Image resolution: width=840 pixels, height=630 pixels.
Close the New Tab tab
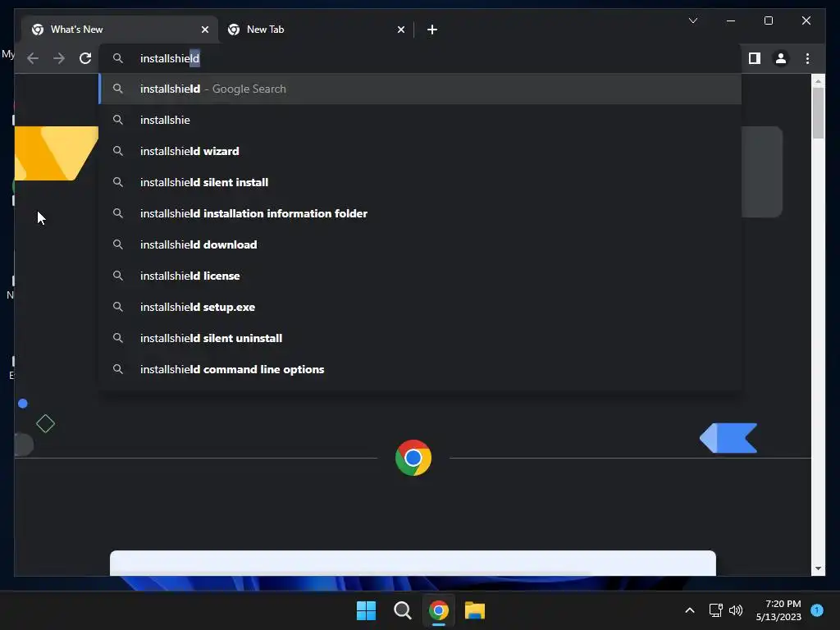pyautogui.click(x=400, y=30)
